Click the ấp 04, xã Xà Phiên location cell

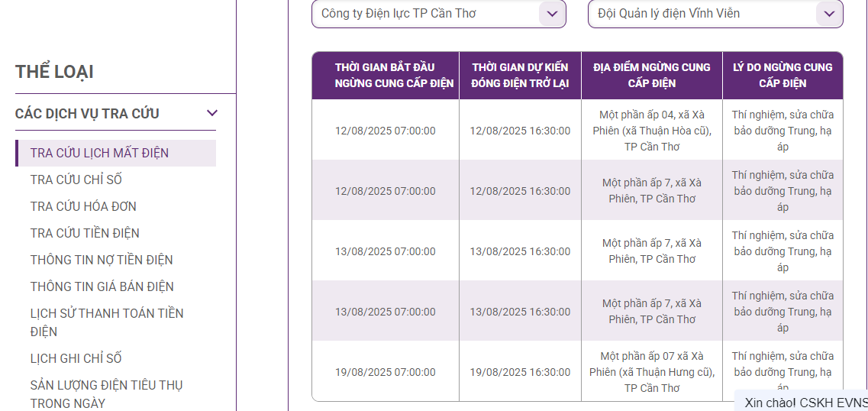click(x=651, y=131)
